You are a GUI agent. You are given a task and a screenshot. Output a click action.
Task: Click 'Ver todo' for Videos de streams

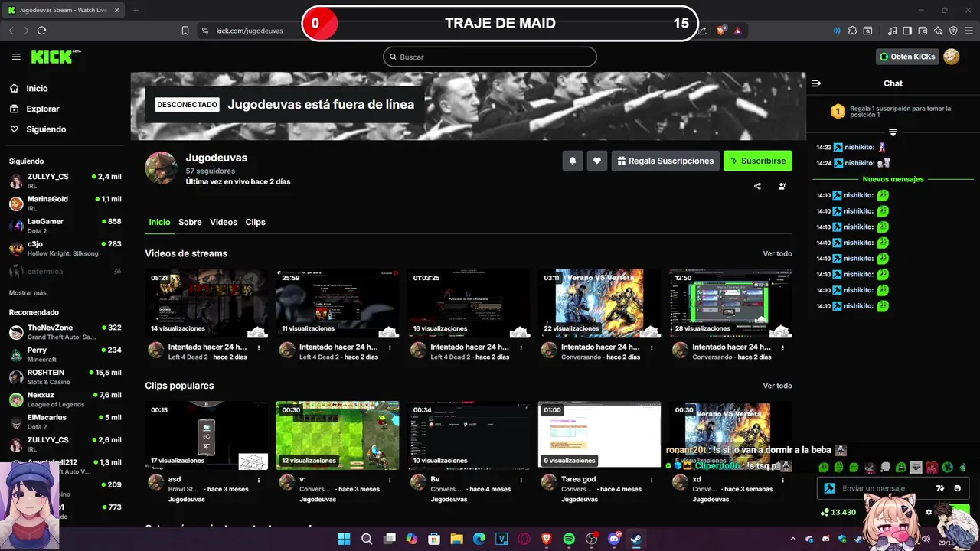click(777, 253)
